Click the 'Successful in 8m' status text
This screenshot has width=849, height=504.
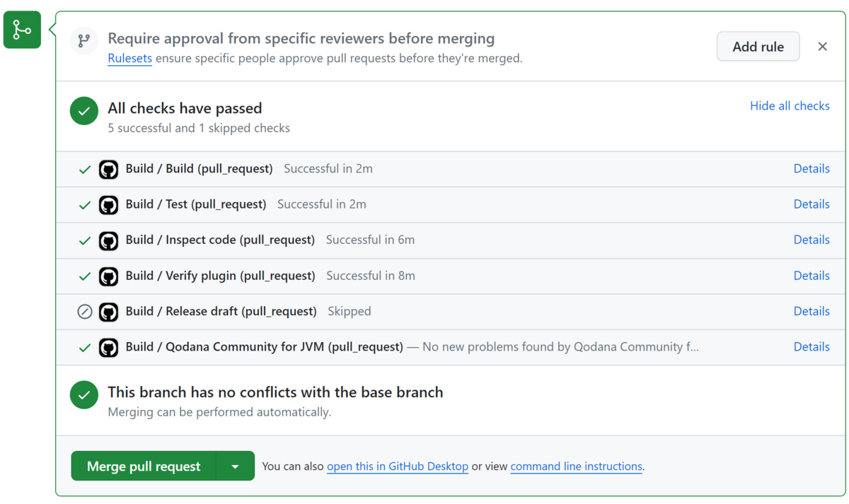pyautogui.click(x=371, y=276)
